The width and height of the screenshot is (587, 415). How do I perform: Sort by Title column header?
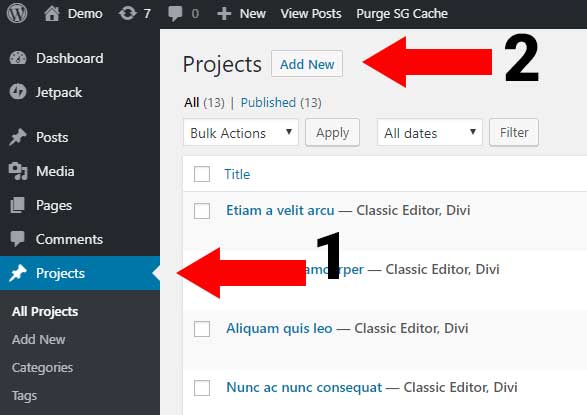237,174
